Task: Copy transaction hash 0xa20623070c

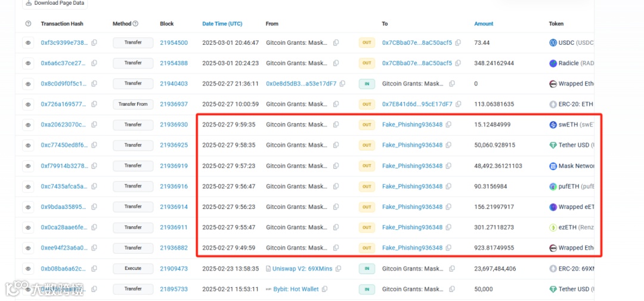Action: tap(94, 125)
